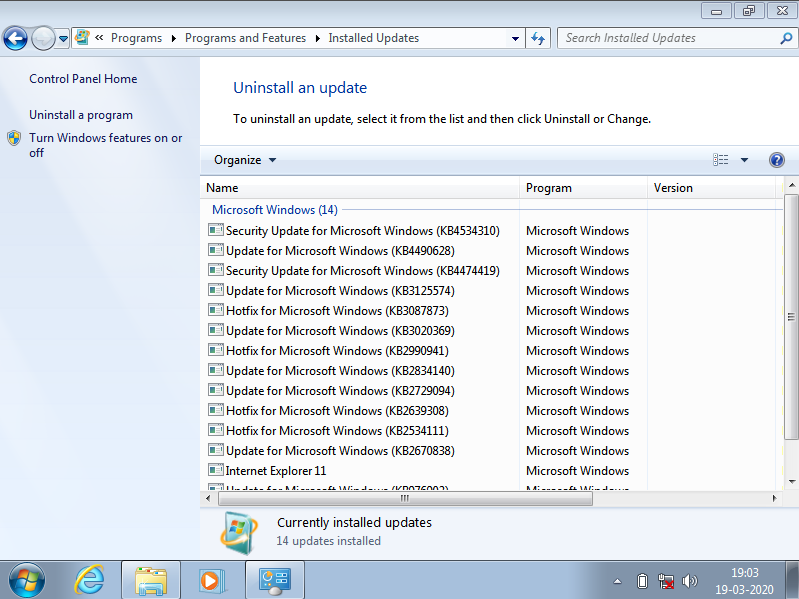Viewport: 799px width, 599px height.
Task: Open Control Panel Home link
Action: (83, 79)
